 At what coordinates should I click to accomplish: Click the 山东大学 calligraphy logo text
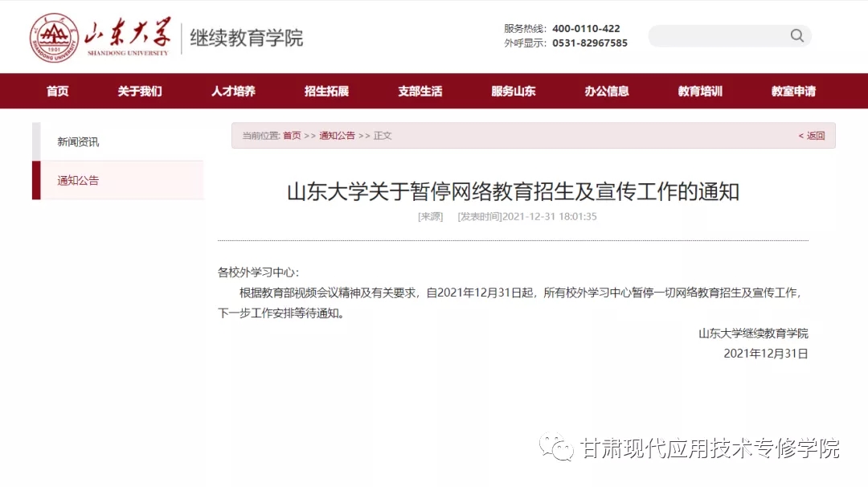[x=128, y=35]
